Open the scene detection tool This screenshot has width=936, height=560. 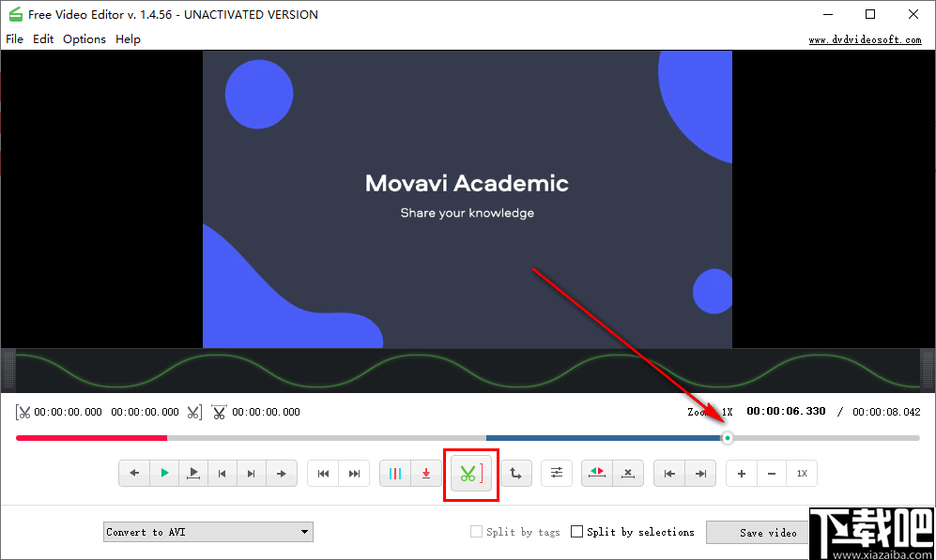(x=394, y=473)
